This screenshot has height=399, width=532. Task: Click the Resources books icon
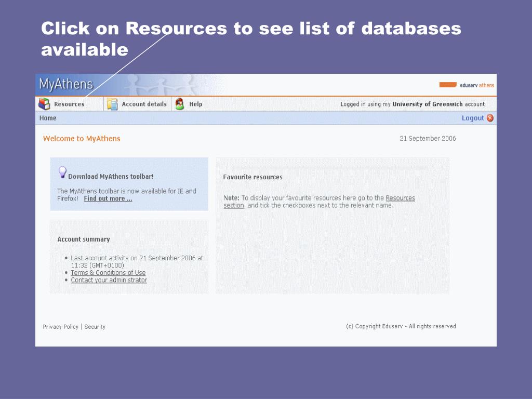[44, 104]
